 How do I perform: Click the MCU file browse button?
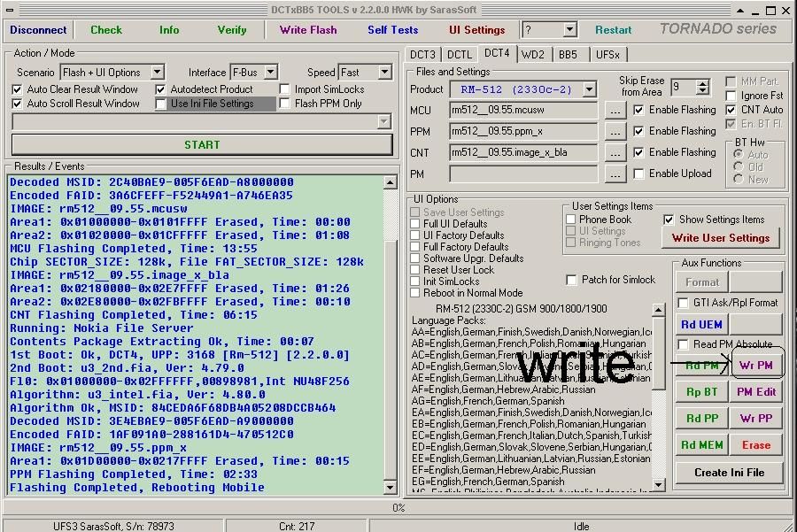tap(615, 111)
